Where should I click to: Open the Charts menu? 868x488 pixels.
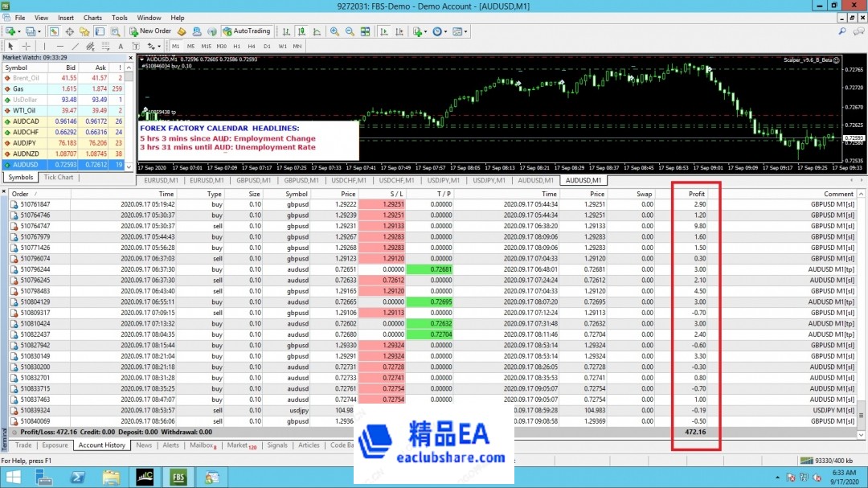point(92,18)
